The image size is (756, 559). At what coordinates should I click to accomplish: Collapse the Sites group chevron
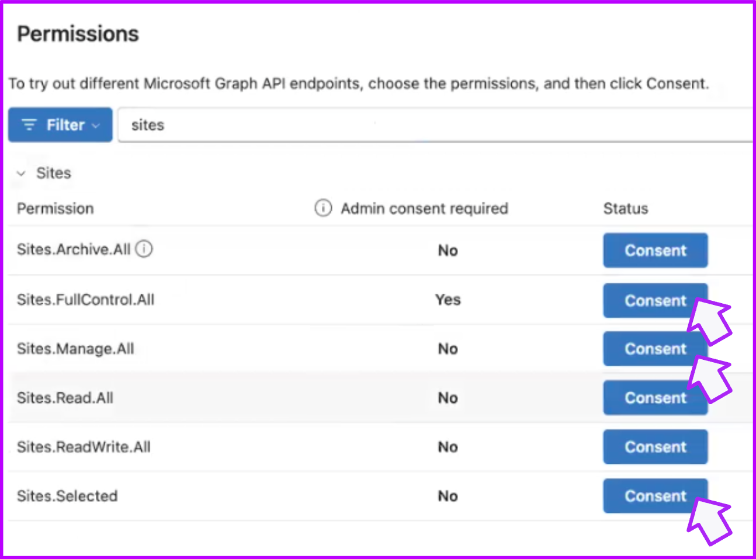pos(21,173)
